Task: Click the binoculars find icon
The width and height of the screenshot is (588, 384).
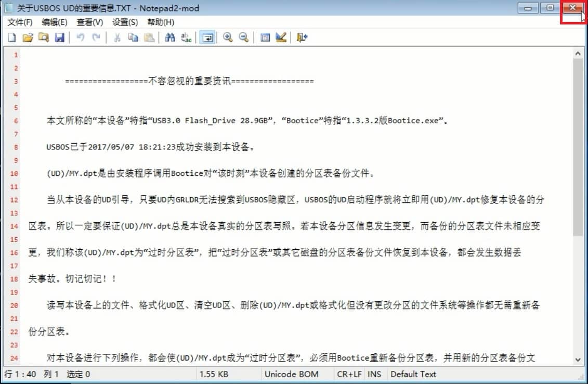Action: (170, 37)
